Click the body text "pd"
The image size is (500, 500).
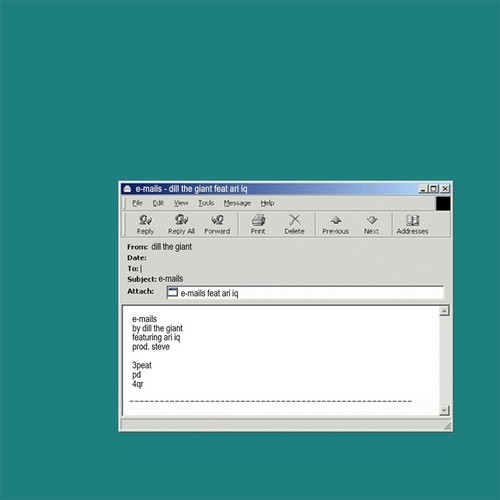(x=137, y=375)
